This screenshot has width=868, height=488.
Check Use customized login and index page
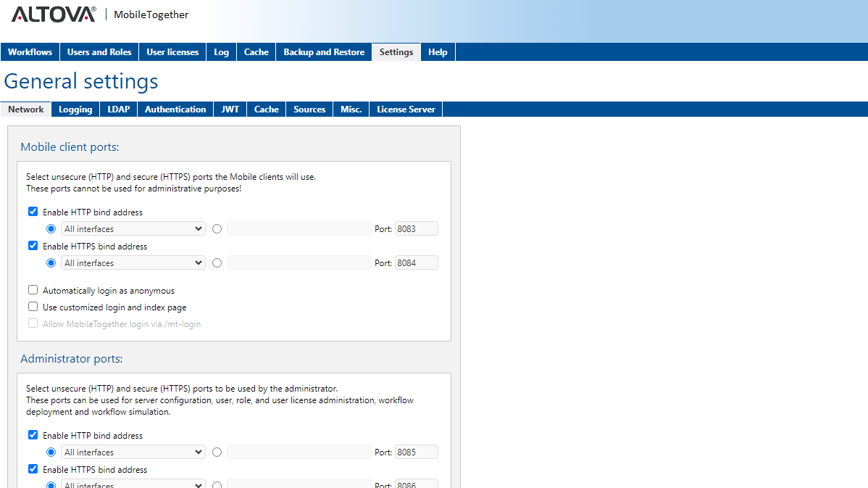(33, 307)
